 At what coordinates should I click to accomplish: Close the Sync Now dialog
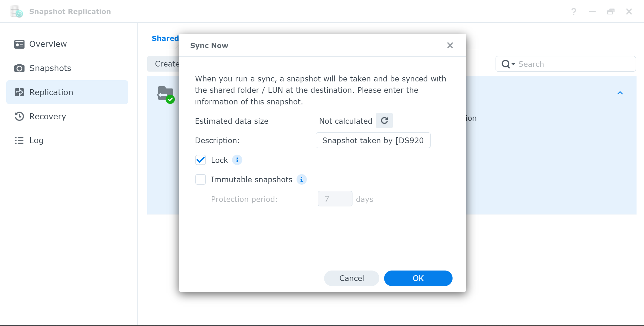tap(450, 45)
